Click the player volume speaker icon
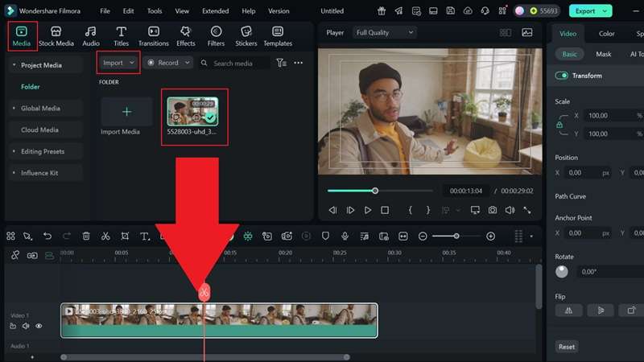This screenshot has width=644, height=362. pos(510,210)
